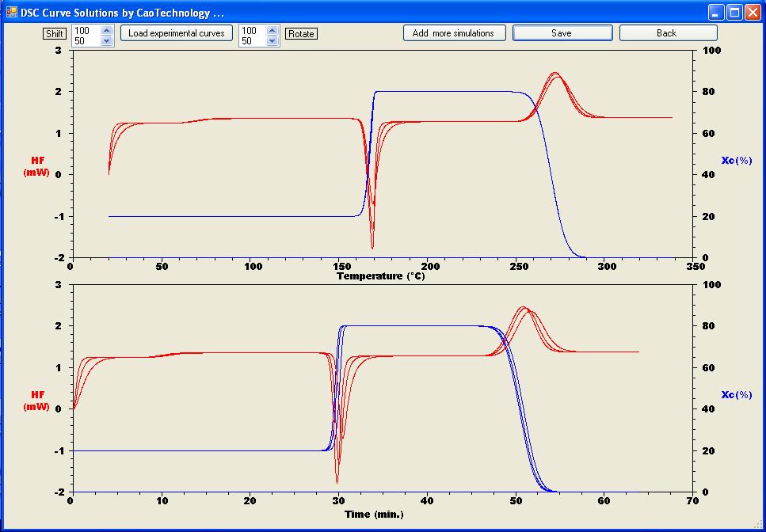
Task: Click Load experimental curves
Action: pos(177,33)
